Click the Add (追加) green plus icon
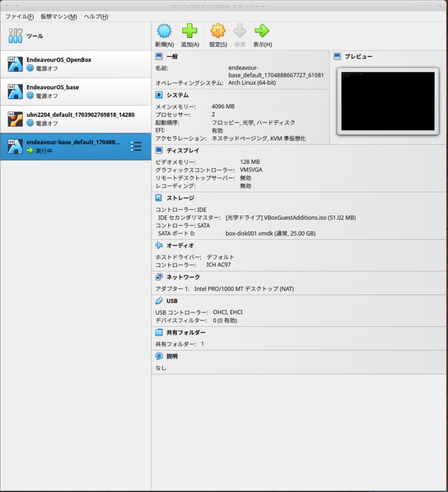 [190, 31]
